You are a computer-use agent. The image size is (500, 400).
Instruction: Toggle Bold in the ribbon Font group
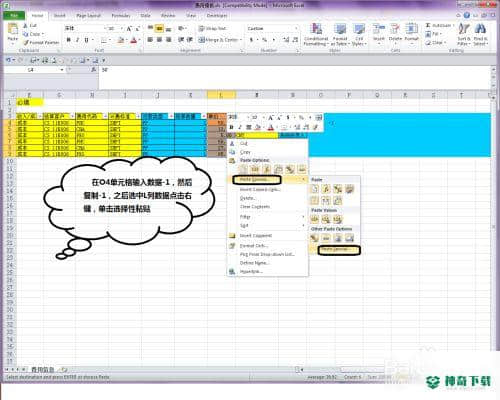(69, 40)
